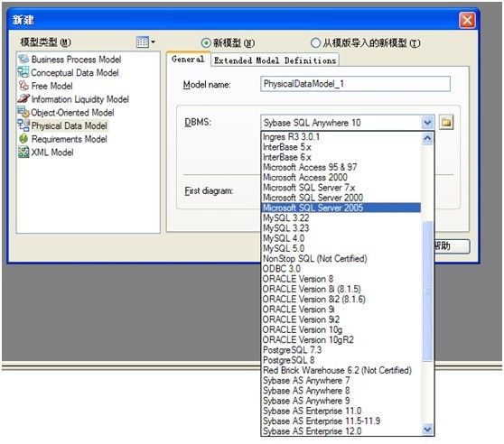504x444 pixels.
Task: Select the 新模型 radio button
Action: click(x=206, y=42)
